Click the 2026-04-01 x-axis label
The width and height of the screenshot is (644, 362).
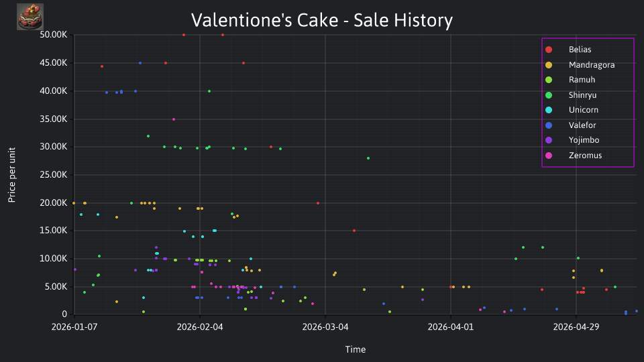[451, 327]
